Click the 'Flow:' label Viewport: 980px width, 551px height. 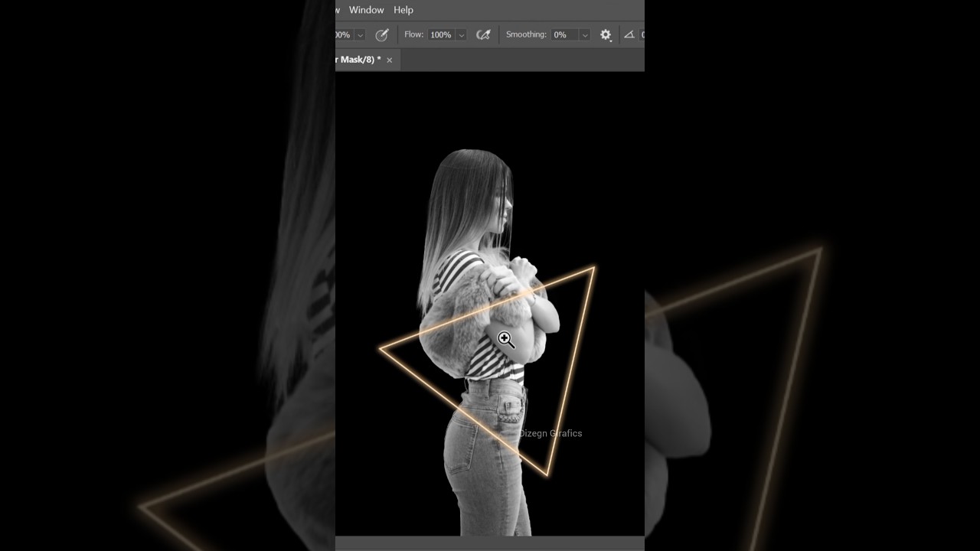tap(414, 34)
